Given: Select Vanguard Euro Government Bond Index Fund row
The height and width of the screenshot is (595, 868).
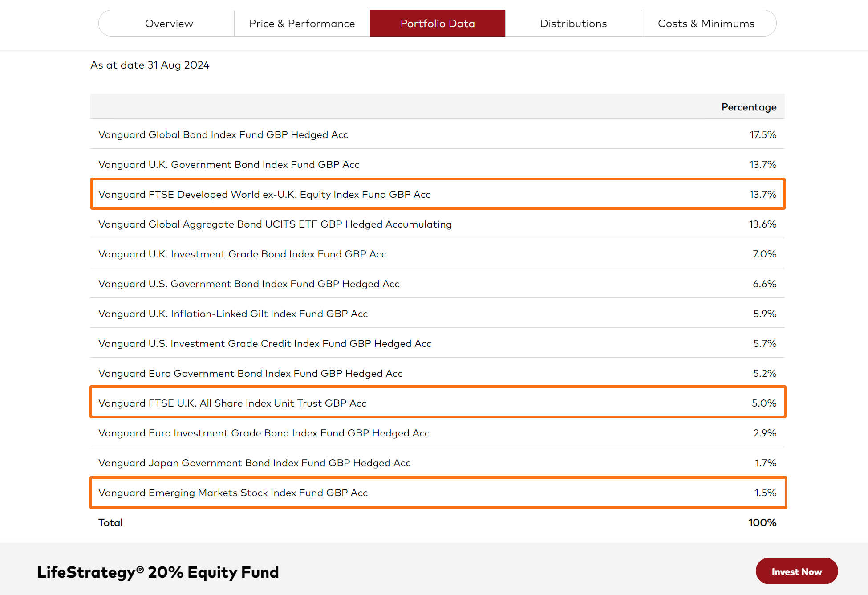Looking at the screenshot, I should pos(438,373).
